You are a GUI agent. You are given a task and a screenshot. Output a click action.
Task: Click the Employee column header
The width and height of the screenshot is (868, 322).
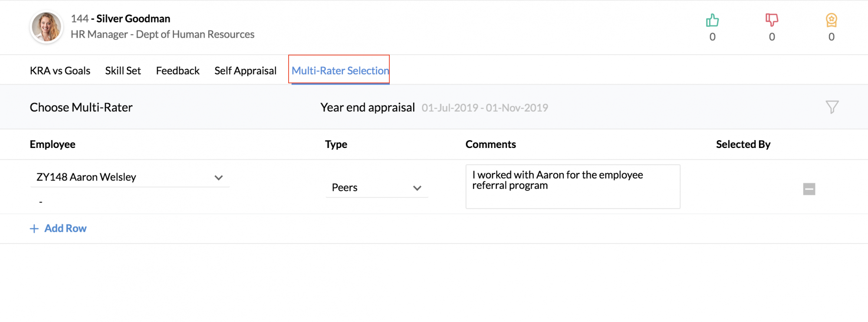click(53, 144)
